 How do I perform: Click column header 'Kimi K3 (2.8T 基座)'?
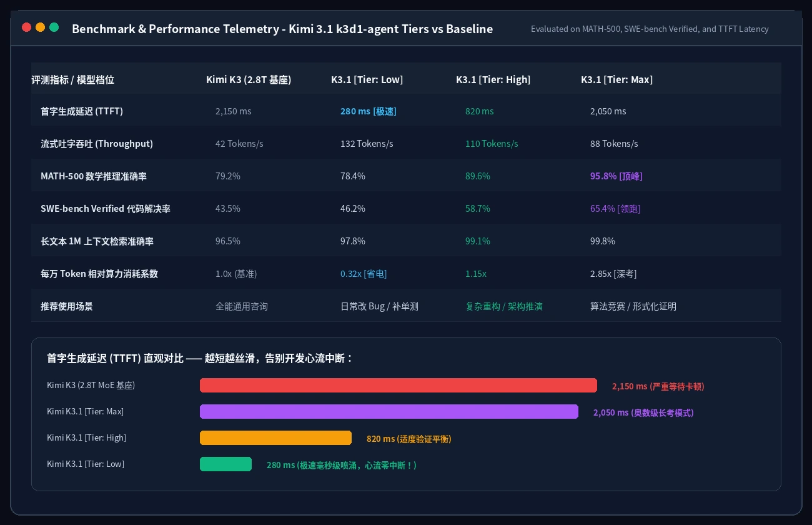coord(249,79)
